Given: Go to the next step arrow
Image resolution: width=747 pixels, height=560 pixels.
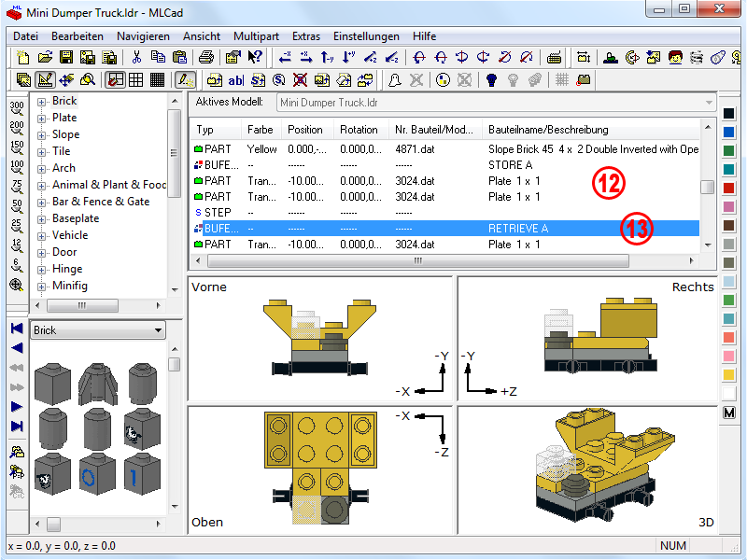Looking at the screenshot, I should coord(17,407).
